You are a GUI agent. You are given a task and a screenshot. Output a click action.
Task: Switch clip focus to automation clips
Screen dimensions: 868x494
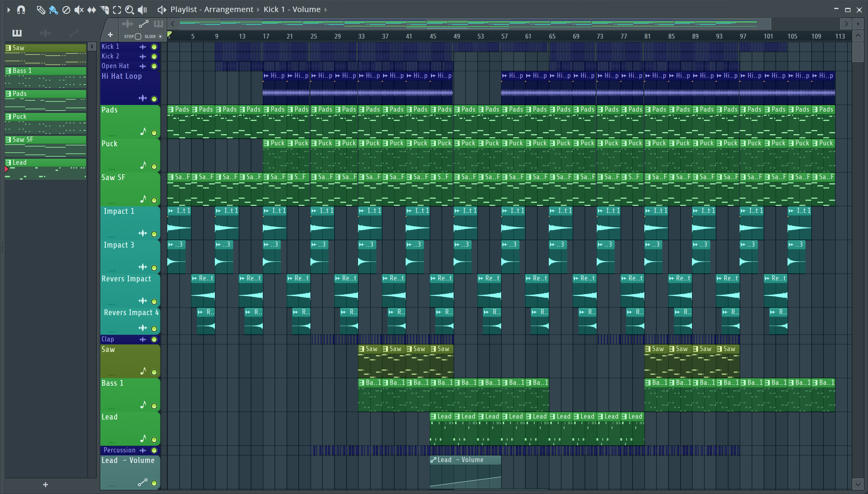point(144,24)
